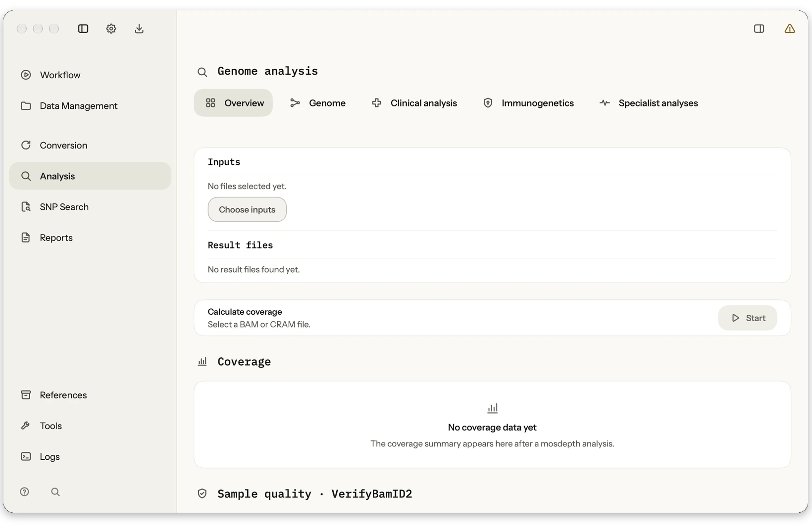
Task: Open the Immunogenetics tab
Action: [x=528, y=103]
